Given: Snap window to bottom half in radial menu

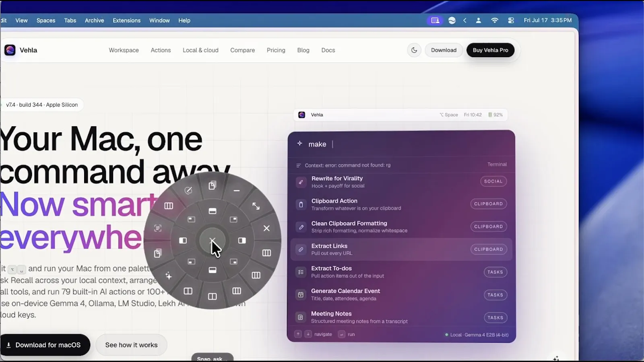Looking at the screenshot, I should coord(213,270).
